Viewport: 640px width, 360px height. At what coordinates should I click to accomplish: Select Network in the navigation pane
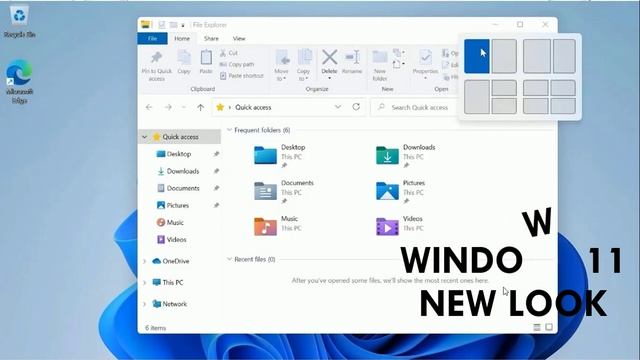click(x=174, y=304)
